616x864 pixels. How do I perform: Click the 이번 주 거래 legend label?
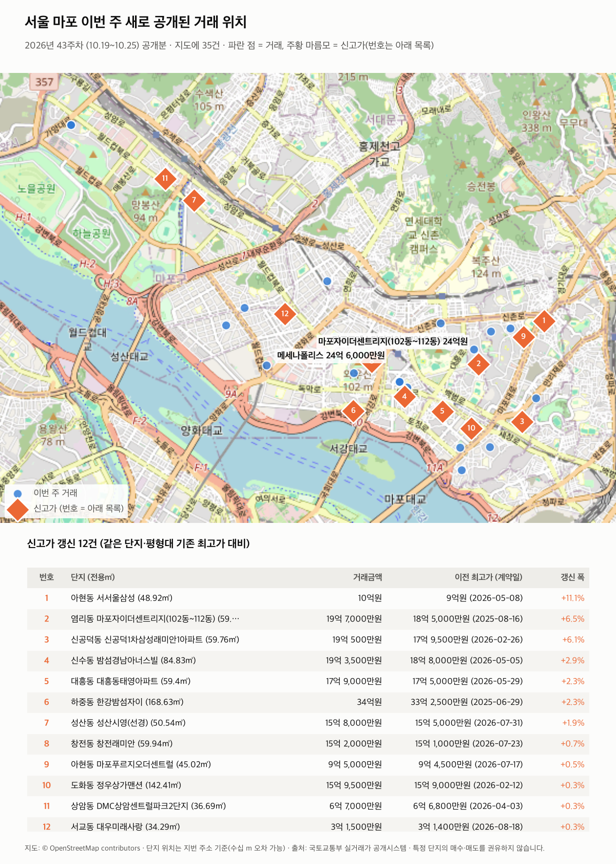[x=55, y=493]
